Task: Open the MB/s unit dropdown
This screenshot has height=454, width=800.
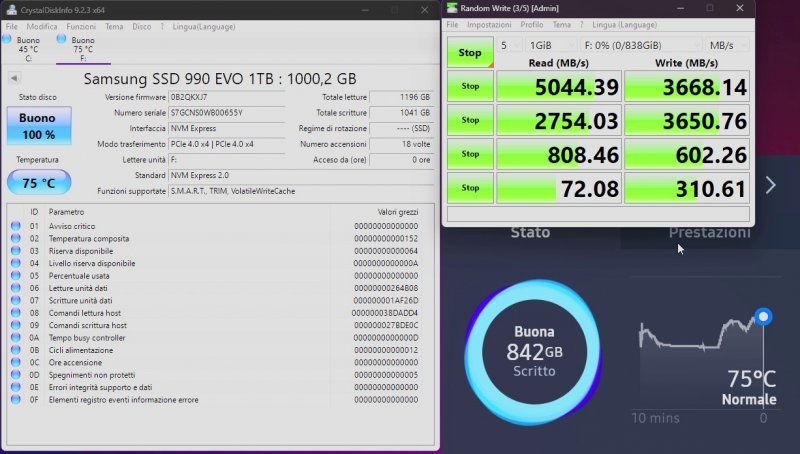Action: (727, 45)
